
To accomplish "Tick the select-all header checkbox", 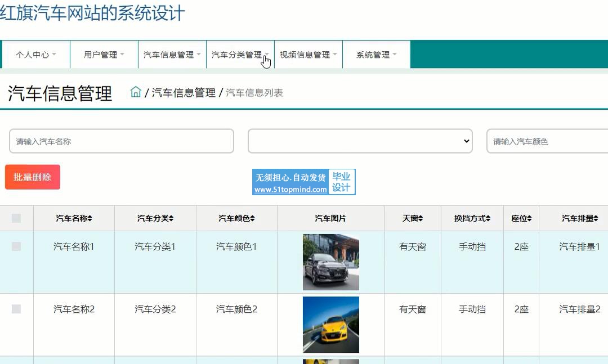I will pos(16,218).
